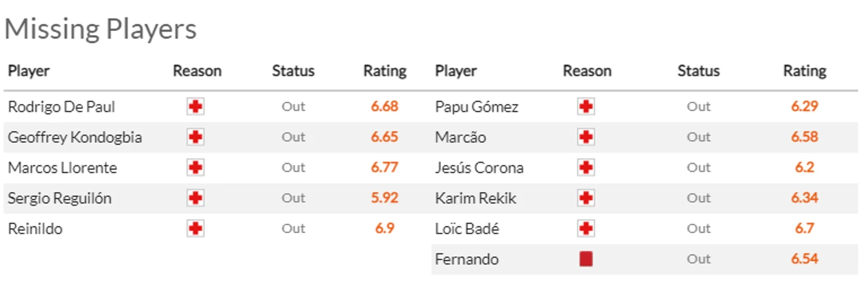Select Marcos Llorente's name
The image size is (868, 295).
pos(62,168)
